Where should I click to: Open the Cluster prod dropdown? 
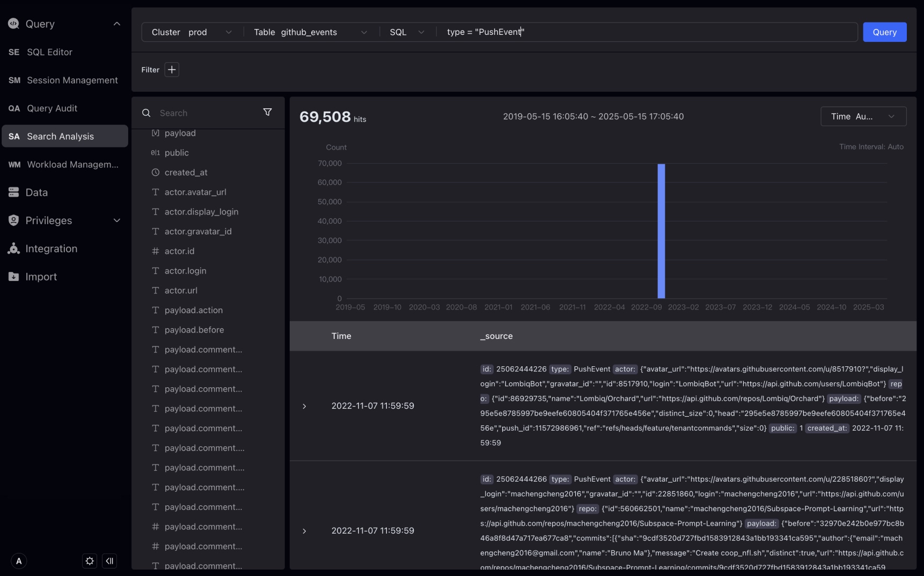pos(192,32)
